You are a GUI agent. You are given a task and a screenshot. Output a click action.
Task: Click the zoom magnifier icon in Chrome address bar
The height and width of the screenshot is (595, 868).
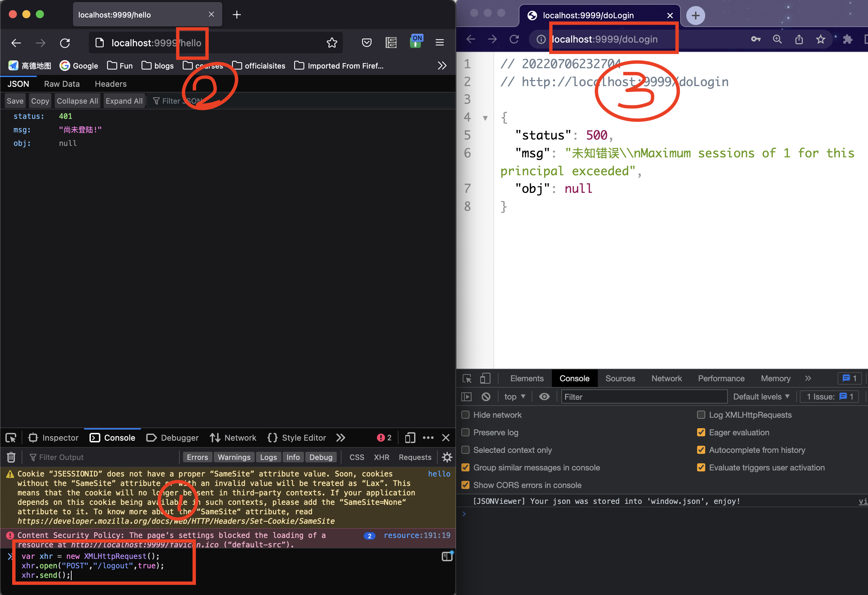(x=777, y=39)
